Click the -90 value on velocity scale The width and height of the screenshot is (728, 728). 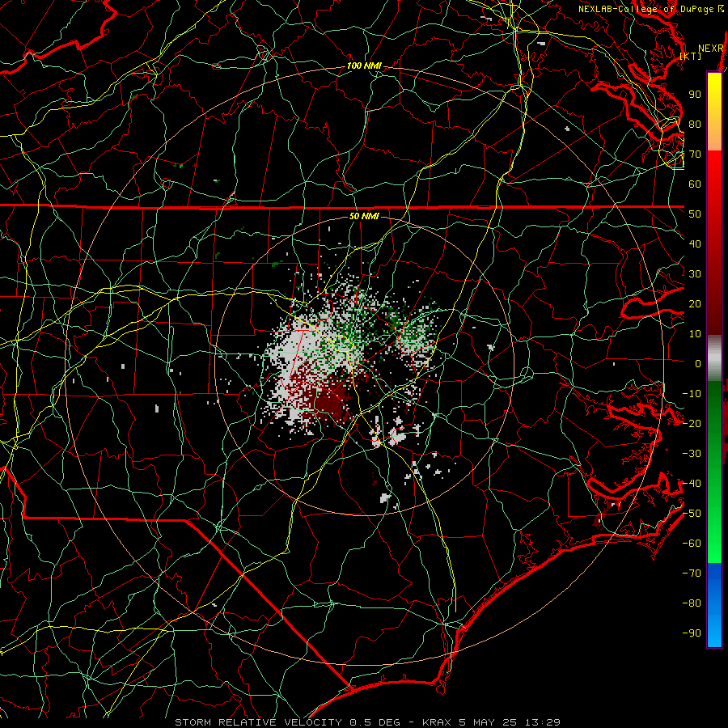[x=692, y=633]
